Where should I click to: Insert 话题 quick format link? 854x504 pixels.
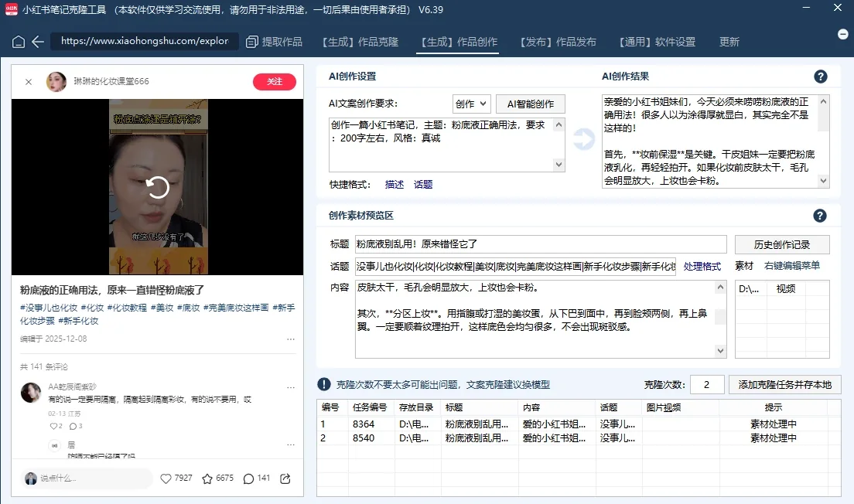point(423,185)
